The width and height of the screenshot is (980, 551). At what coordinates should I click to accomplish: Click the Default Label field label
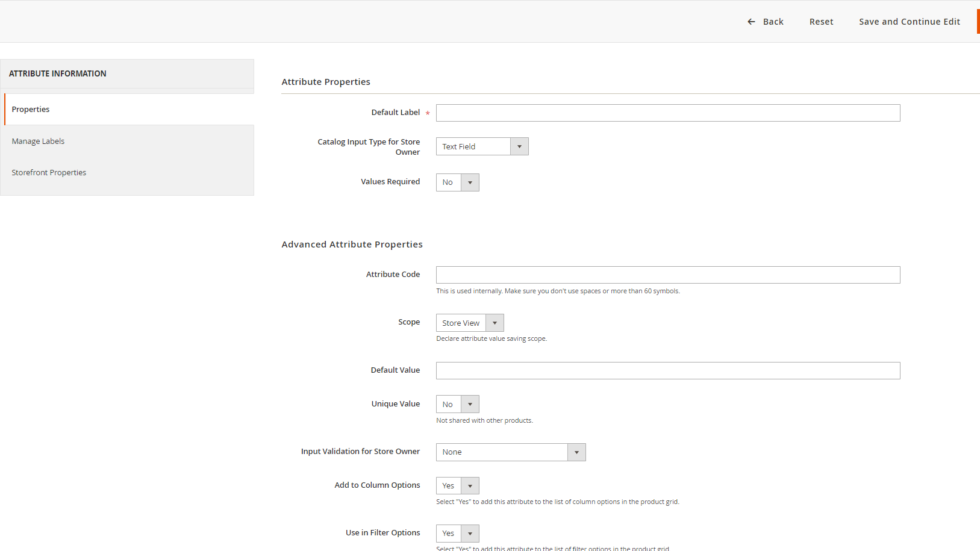395,112
